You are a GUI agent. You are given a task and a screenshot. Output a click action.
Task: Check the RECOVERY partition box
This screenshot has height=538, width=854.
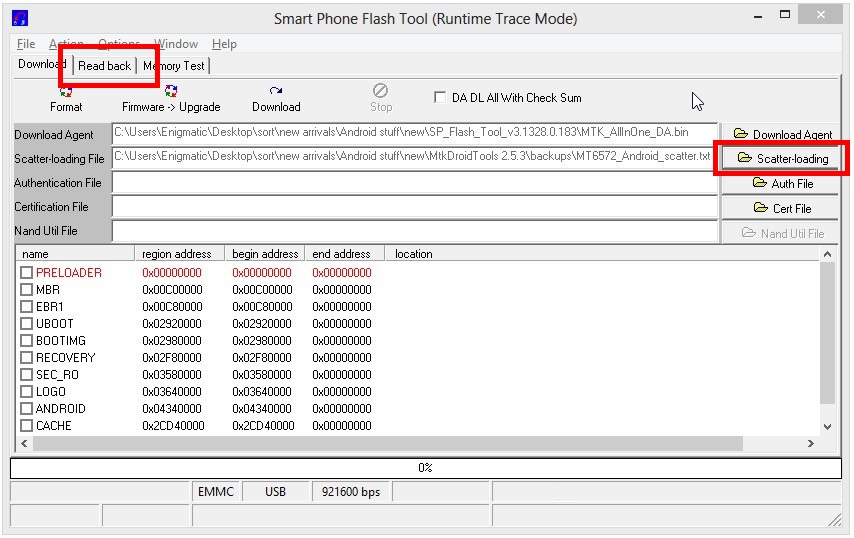[x=26, y=358]
